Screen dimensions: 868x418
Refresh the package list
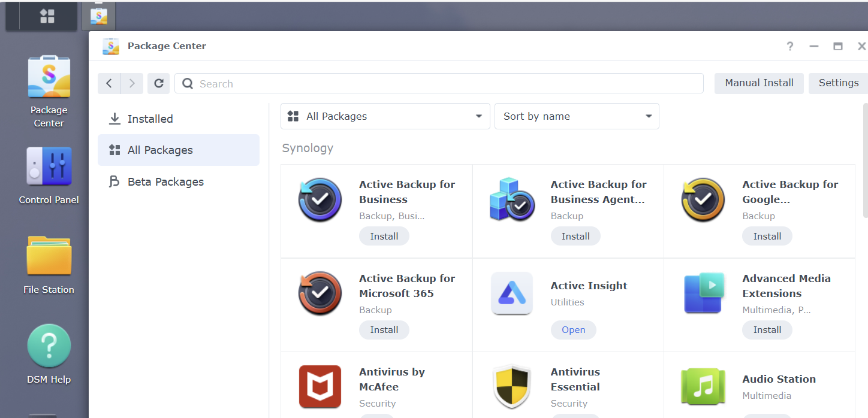point(159,84)
